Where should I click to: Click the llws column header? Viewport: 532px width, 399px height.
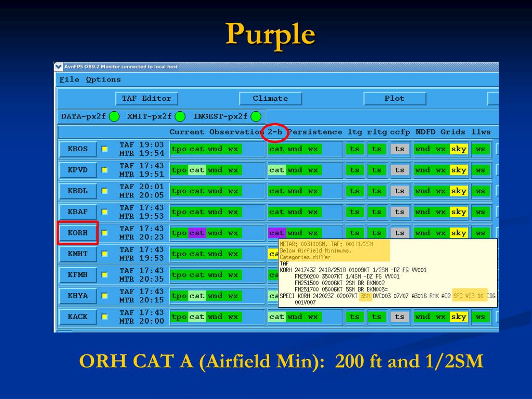coord(481,132)
